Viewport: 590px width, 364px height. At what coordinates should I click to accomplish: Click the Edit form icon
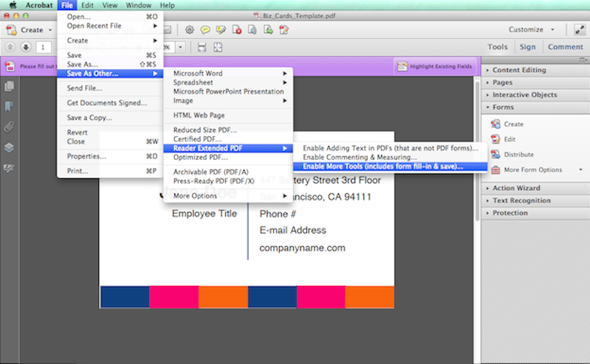[495, 140]
